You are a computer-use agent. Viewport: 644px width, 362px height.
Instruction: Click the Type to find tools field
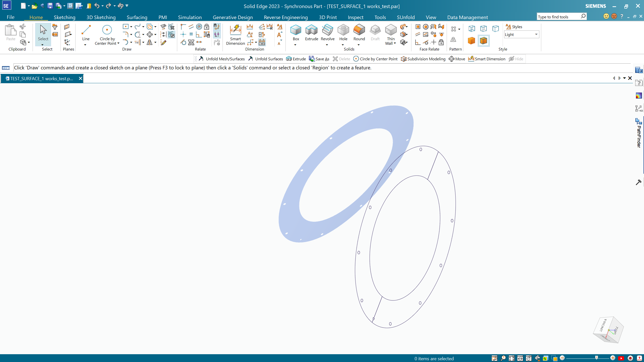[x=558, y=17]
